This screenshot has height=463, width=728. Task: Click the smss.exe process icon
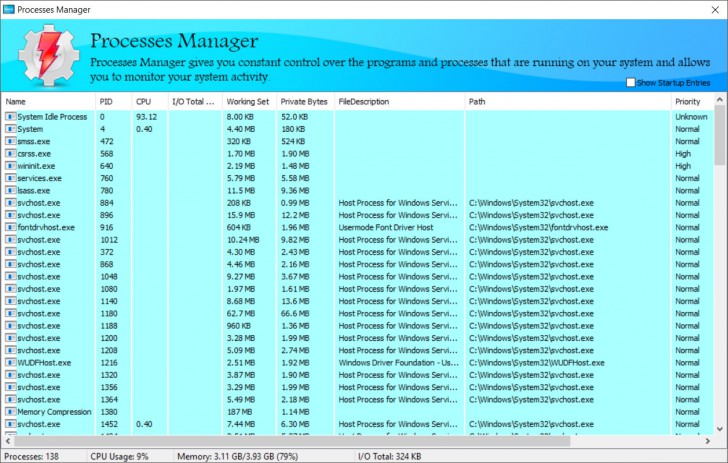[x=10, y=141]
